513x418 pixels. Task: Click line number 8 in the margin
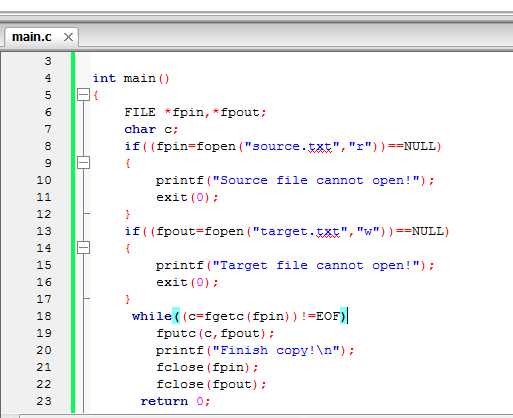pos(48,146)
